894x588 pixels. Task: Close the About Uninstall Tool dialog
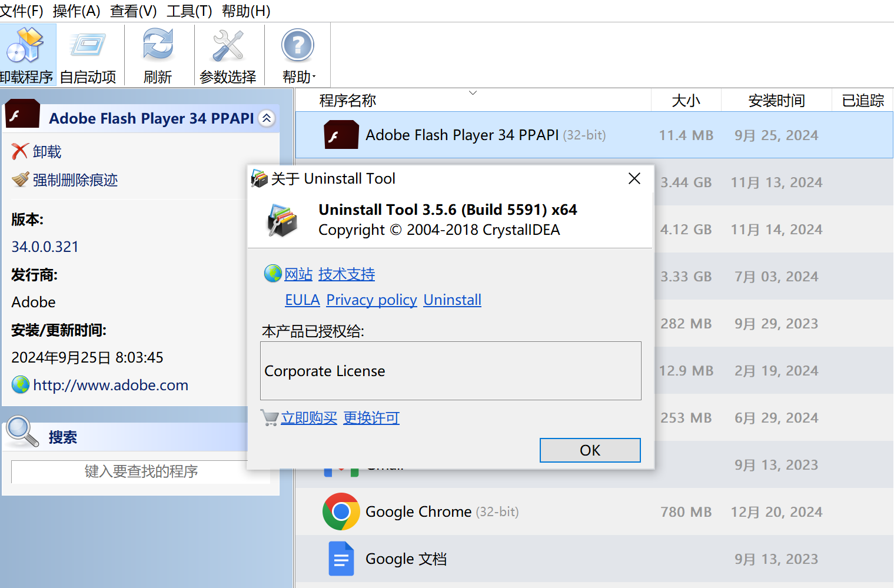click(x=634, y=178)
